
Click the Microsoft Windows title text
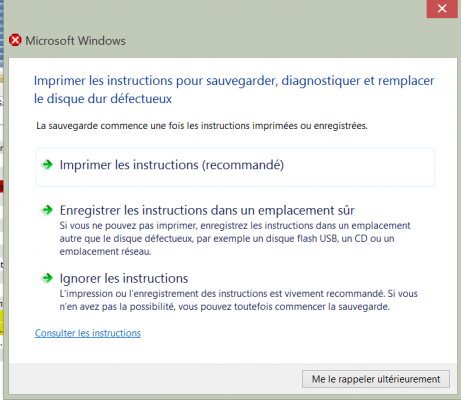75,41
